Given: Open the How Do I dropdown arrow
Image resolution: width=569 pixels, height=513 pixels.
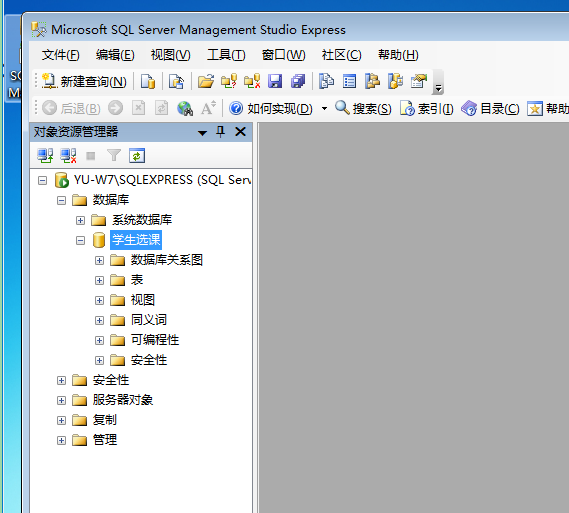Looking at the screenshot, I should click(324, 108).
